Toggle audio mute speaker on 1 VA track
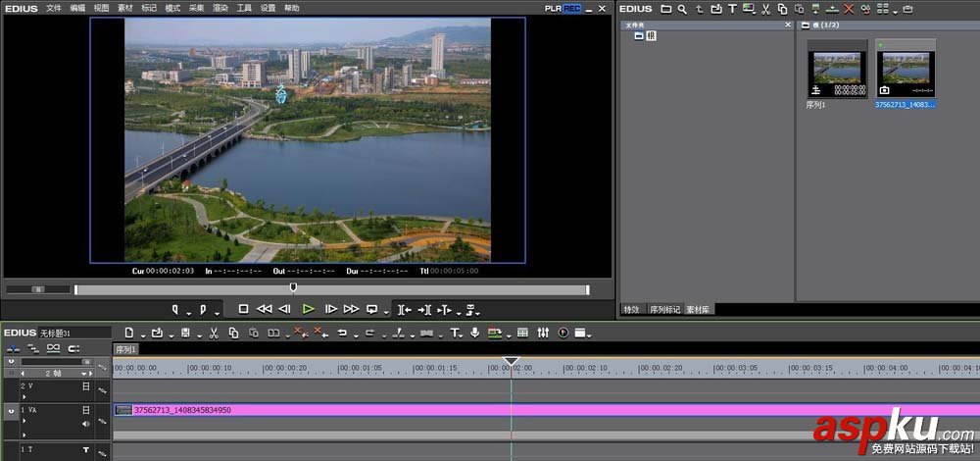The image size is (980, 461). pos(86,424)
